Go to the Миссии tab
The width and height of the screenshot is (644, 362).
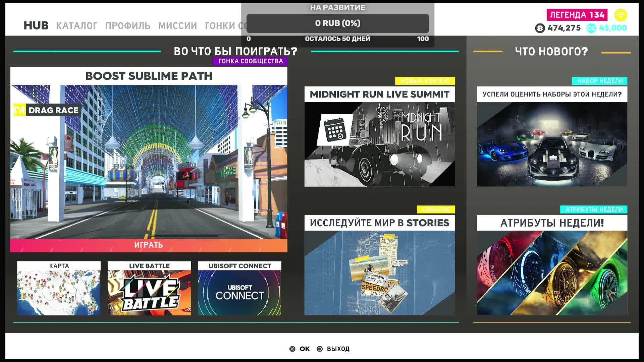click(177, 26)
